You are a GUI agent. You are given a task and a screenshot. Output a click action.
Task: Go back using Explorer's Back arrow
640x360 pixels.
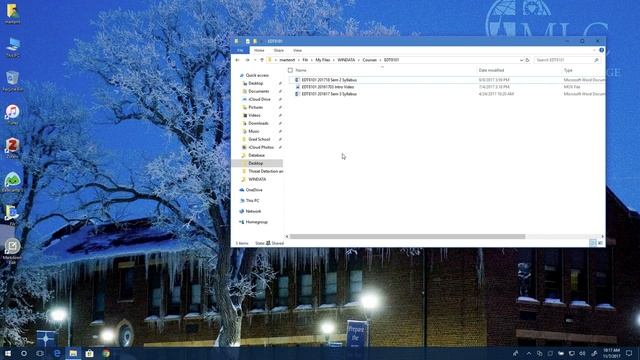pos(237,60)
